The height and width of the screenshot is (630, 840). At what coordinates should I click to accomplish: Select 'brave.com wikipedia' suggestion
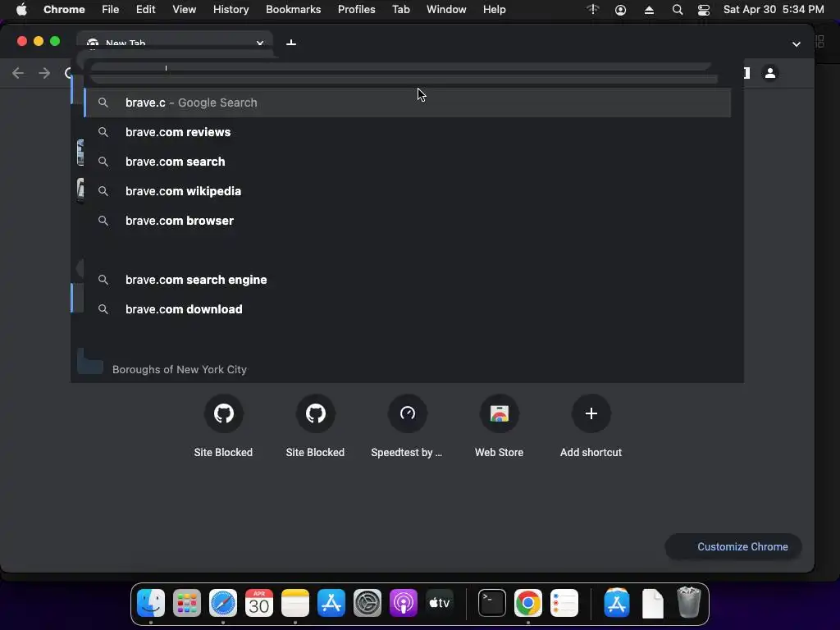408,190
